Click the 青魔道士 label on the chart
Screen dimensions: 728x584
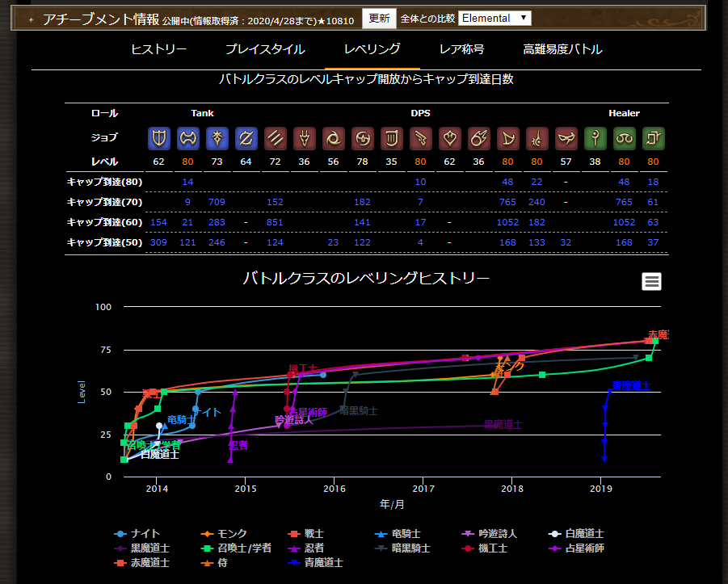pos(631,385)
